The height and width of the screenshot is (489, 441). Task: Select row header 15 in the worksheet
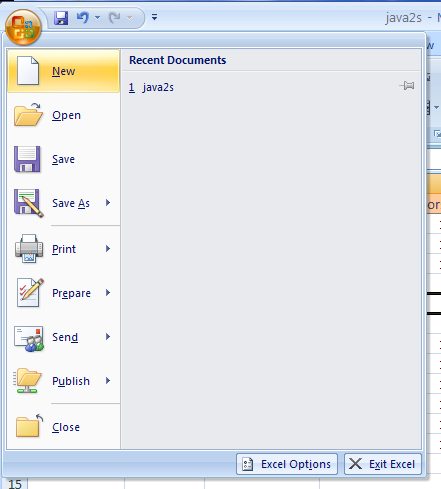pos(15,484)
